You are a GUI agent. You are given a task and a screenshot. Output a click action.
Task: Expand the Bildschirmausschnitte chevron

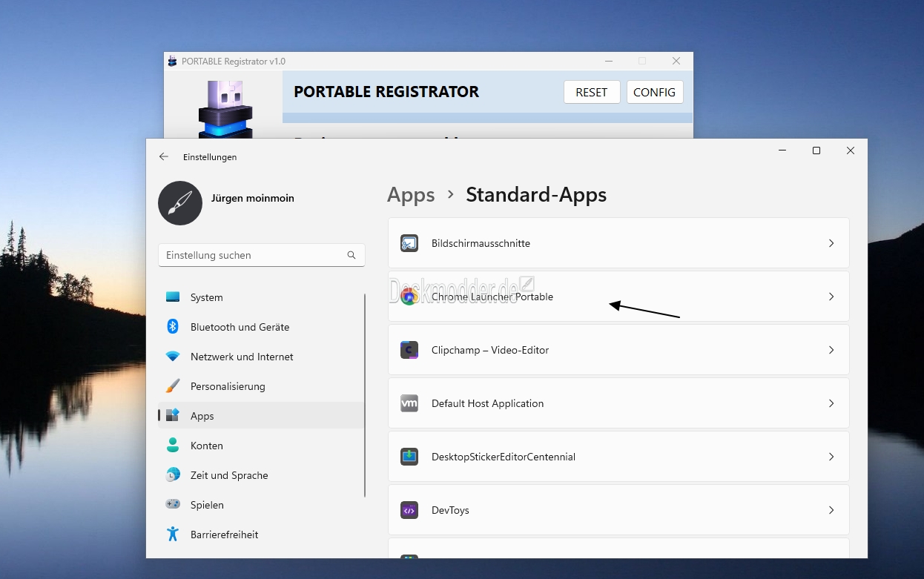(x=831, y=243)
